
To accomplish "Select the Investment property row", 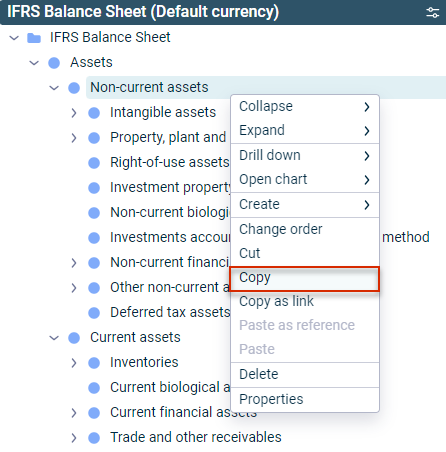I will coord(170,188).
